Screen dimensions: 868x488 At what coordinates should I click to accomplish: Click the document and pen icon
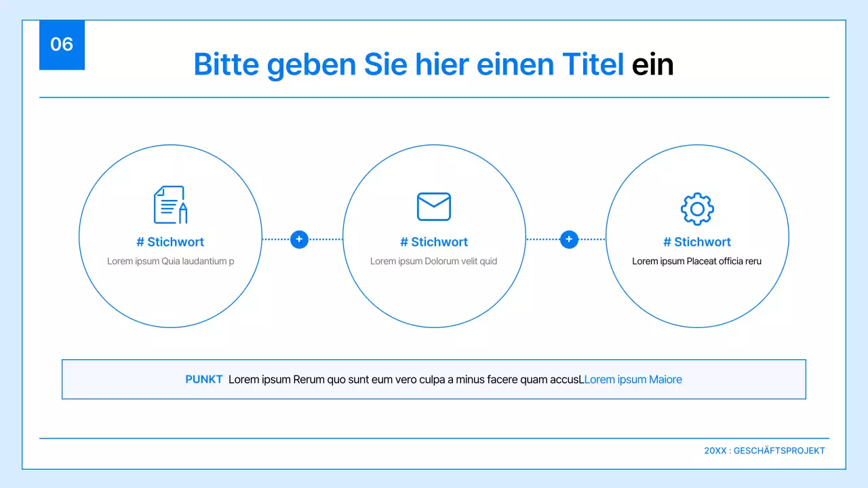pyautogui.click(x=170, y=205)
